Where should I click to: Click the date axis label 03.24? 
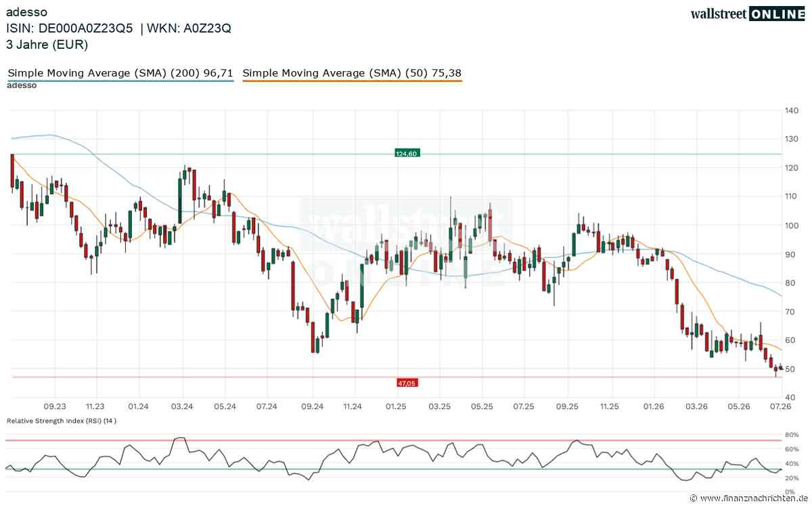click(181, 406)
